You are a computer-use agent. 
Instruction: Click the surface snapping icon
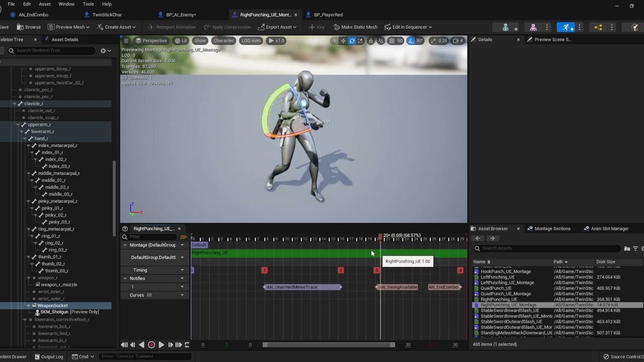[381, 41]
